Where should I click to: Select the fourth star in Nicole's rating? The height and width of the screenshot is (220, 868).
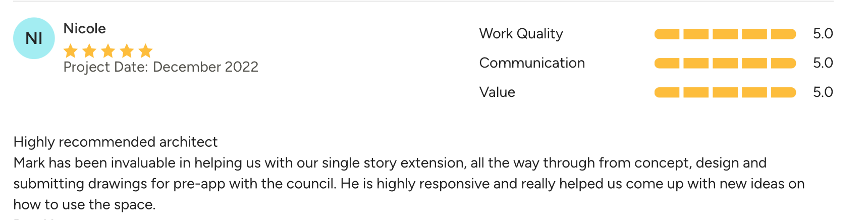(127, 50)
